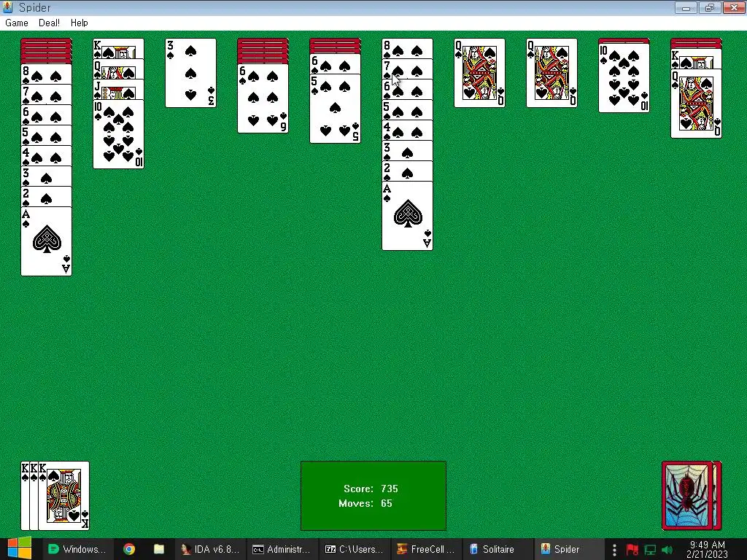The width and height of the screenshot is (747, 560).
Task: Click the red flag tray icon
Action: point(632,550)
